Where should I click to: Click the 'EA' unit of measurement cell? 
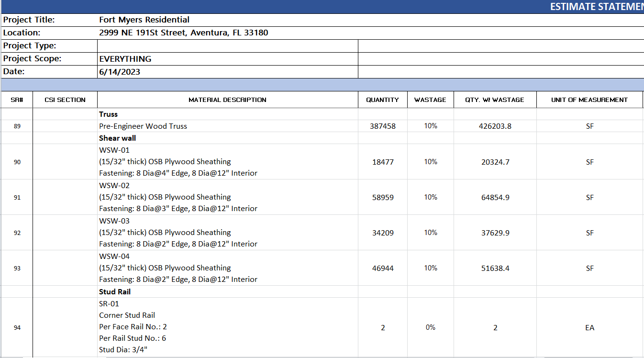(589, 327)
